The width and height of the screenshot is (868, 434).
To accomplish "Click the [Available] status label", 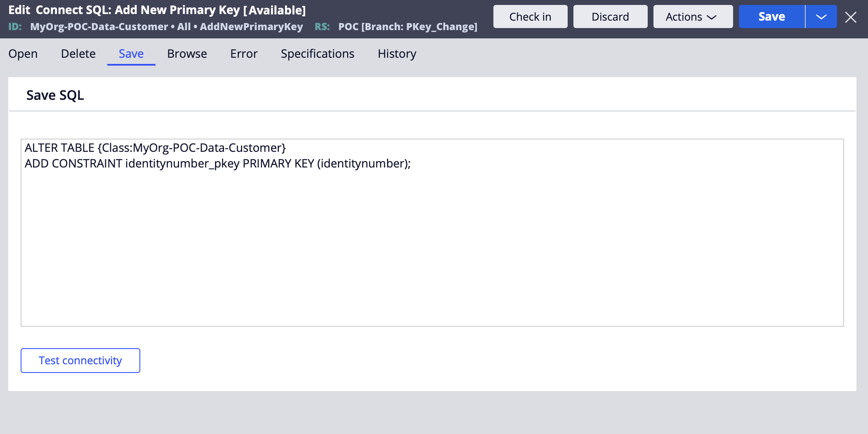I will pos(275,10).
